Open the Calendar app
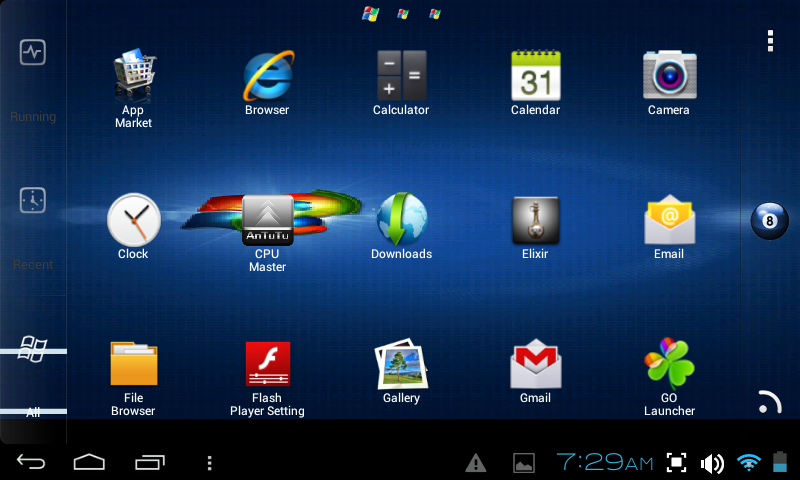This screenshot has width=800, height=480. (x=536, y=75)
